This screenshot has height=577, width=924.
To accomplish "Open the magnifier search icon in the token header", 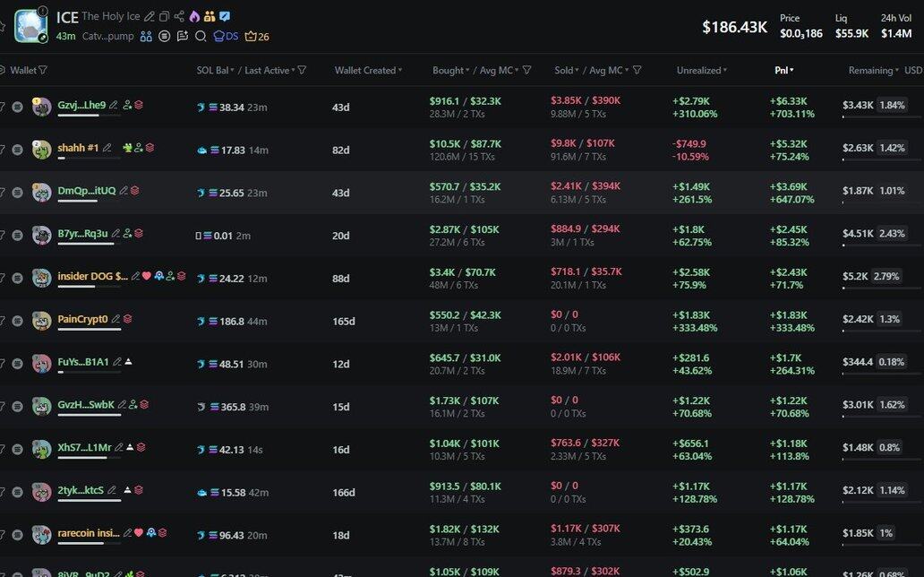I will tap(201, 36).
